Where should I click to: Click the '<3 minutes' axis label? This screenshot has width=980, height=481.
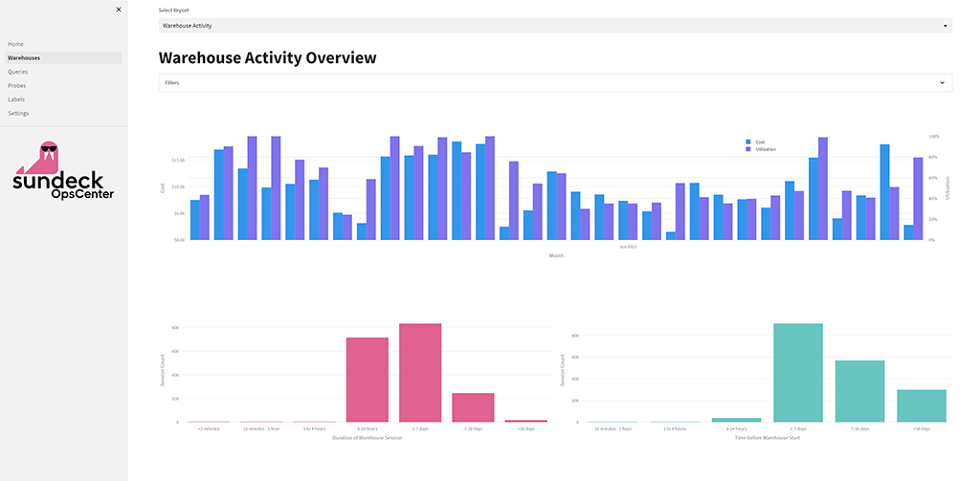(x=208, y=429)
